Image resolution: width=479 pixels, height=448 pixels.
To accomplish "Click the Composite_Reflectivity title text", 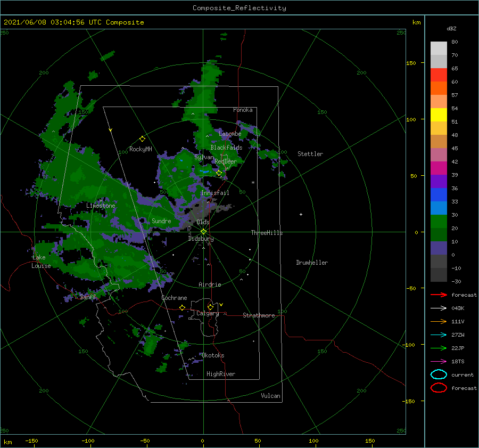I will click(239, 8).
